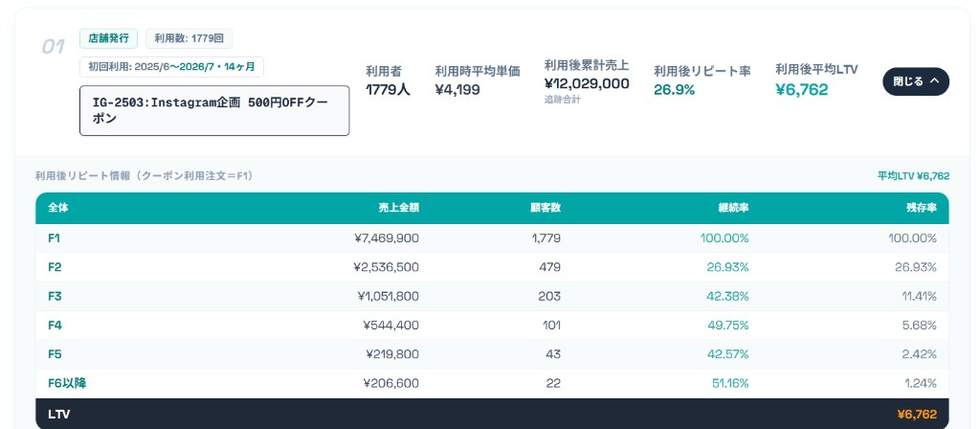Click the 売上金額 column header

click(398, 208)
